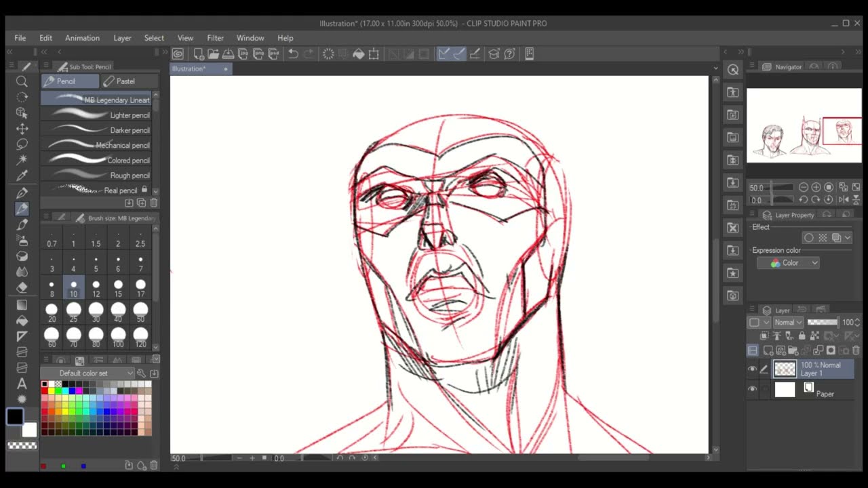
Task: Open the Expression color dropdown
Action: coord(788,263)
